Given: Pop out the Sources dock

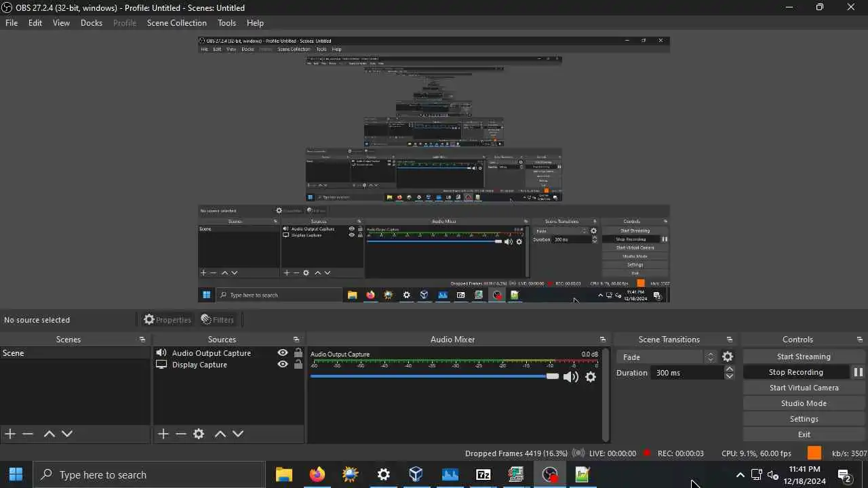Looking at the screenshot, I should click(x=296, y=340).
